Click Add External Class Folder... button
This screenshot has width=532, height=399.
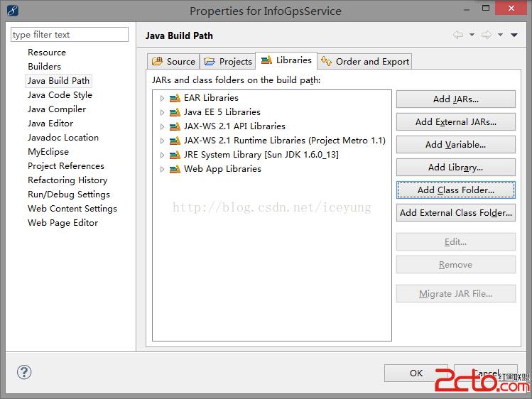pyautogui.click(x=456, y=212)
